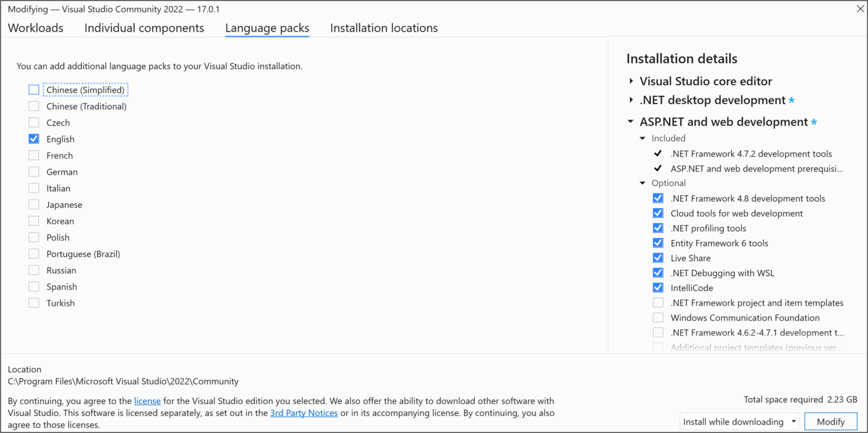Expand the Visual Studio core editor section
868x433 pixels.
pyautogui.click(x=631, y=81)
